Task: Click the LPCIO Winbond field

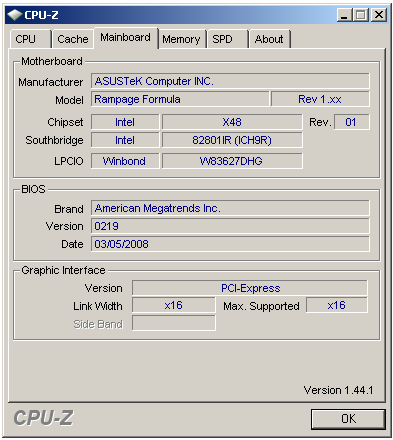Action: point(125,161)
